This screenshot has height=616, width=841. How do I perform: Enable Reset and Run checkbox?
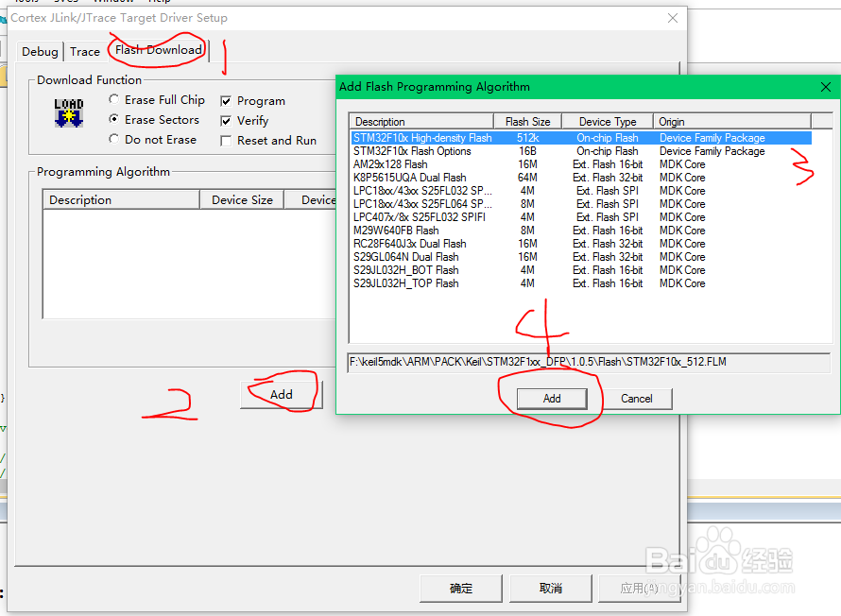point(226,141)
